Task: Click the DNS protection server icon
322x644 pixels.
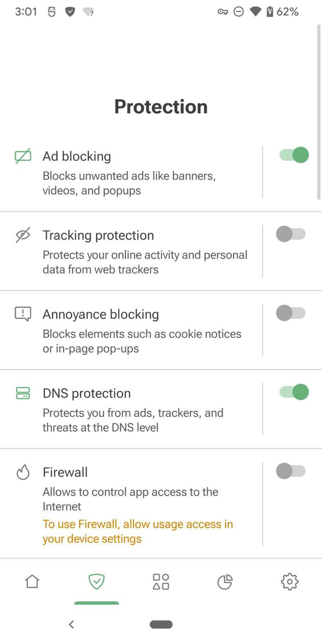Action: point(22,393)
